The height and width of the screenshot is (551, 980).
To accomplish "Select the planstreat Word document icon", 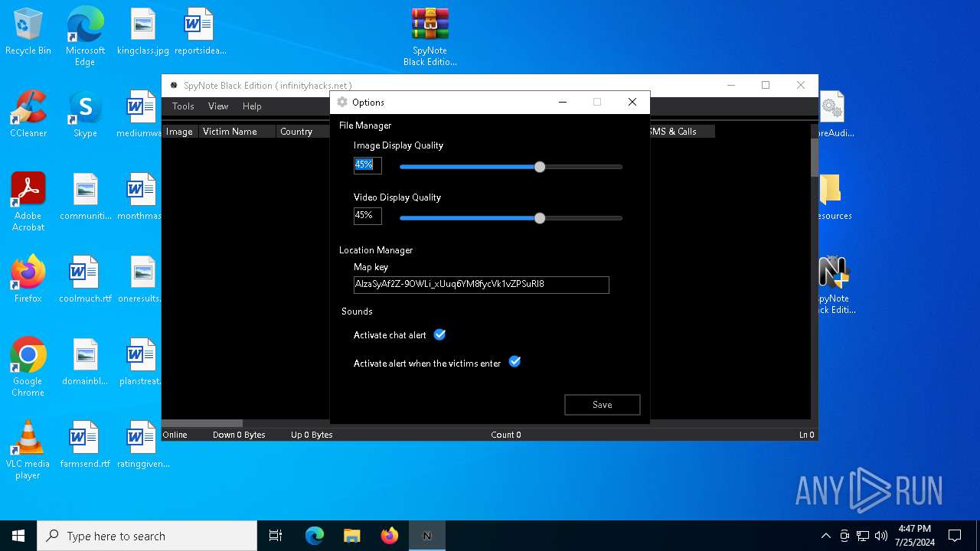I will pos(141,363).
